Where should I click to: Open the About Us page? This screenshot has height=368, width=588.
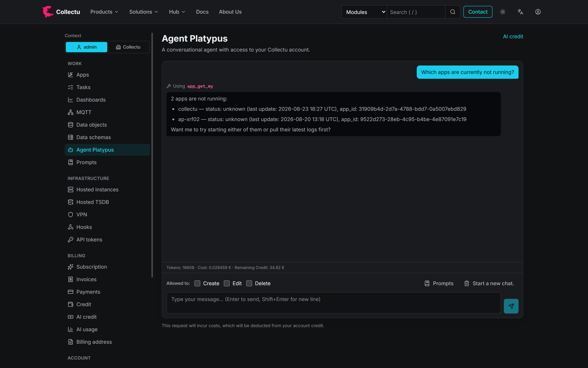[x=230, y=12]
